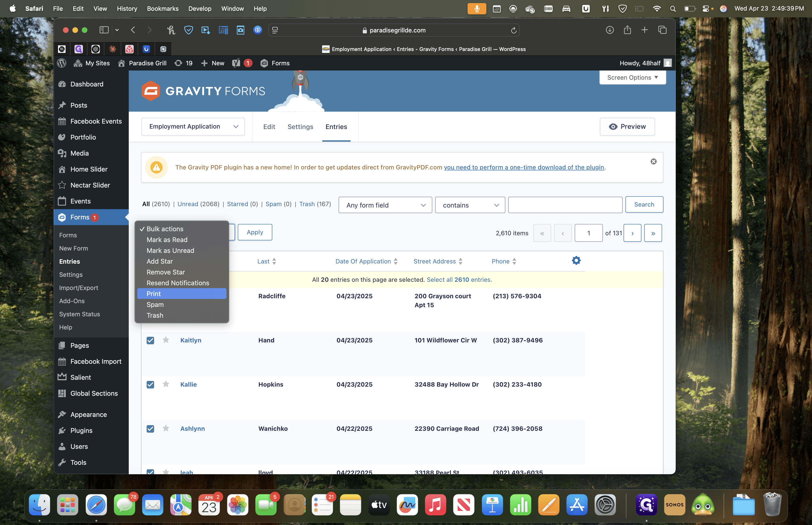Open the WordPress logo menu in admin bar
This screenshot has width=812, height=525.
(62, 63)
